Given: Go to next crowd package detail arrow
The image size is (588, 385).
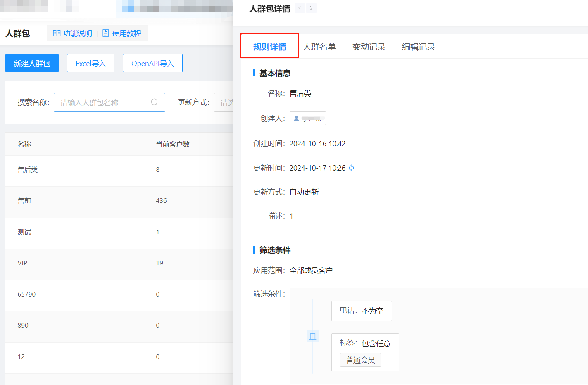Looking at the screenshot, I should (312, 8).
